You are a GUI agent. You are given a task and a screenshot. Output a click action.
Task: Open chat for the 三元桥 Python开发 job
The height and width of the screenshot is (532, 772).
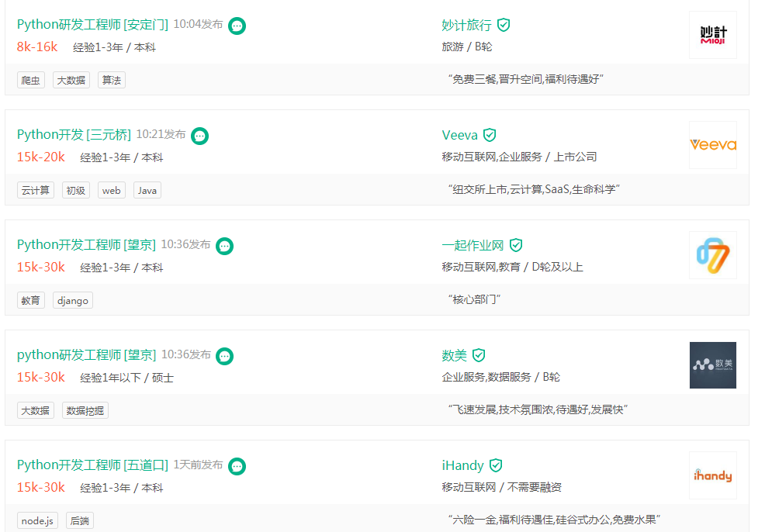click(199, 136)
